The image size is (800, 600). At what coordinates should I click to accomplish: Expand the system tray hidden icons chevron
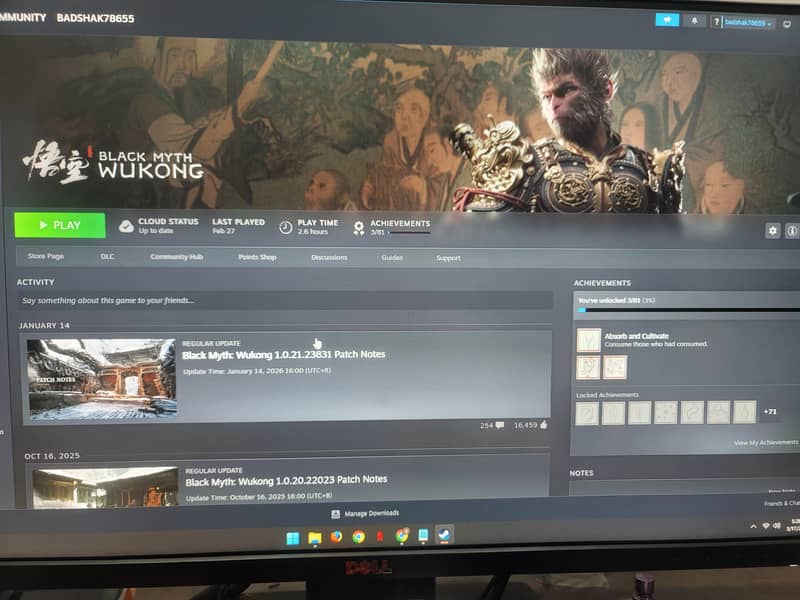coord(753,526)
